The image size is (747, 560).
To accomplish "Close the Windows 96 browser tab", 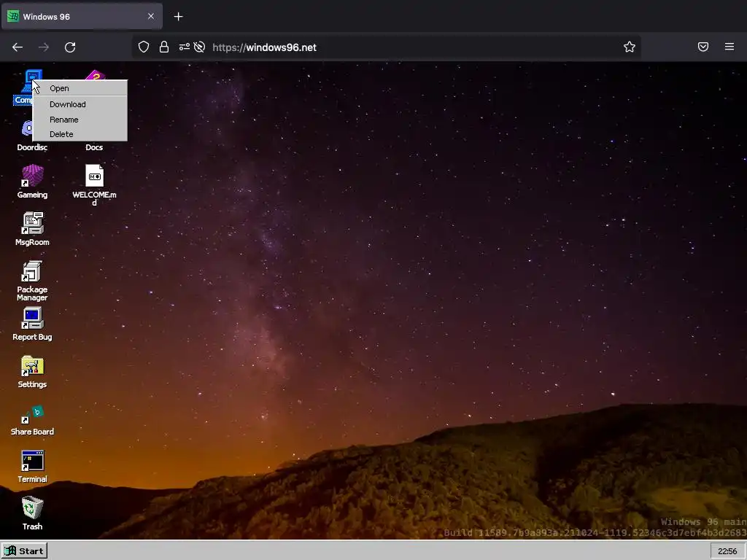I will (x=151, y=16).
